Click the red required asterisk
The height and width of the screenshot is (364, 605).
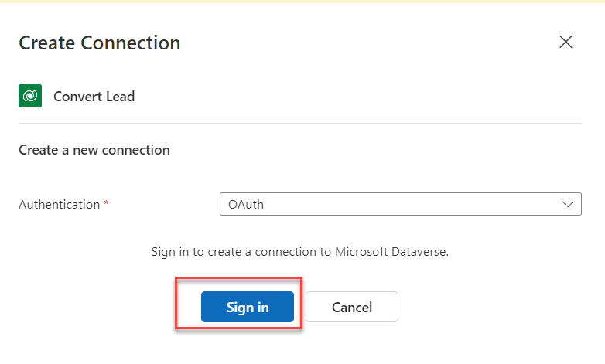(106, 202)
